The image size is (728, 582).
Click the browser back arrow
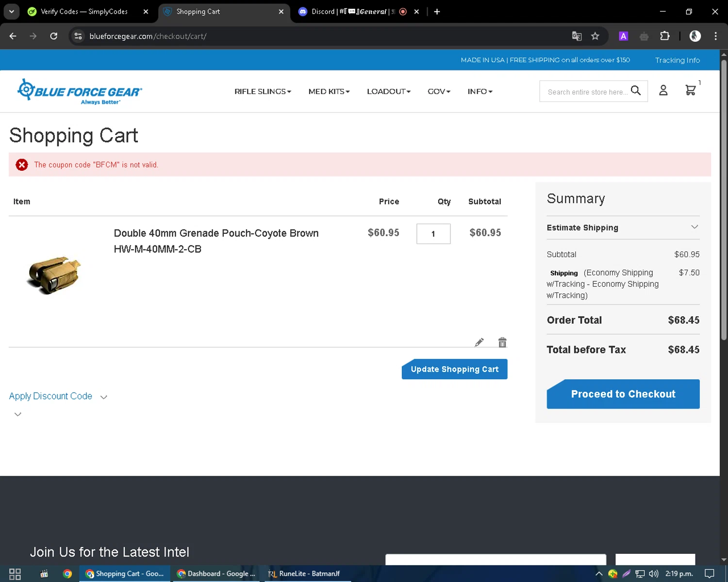13,36
